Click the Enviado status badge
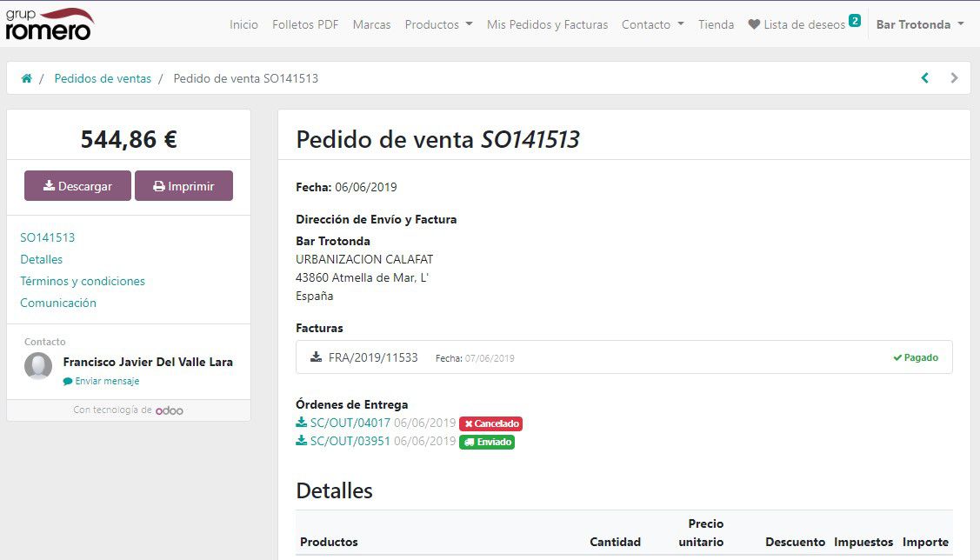Screen dimensions: 980x560 click(487, 442)
